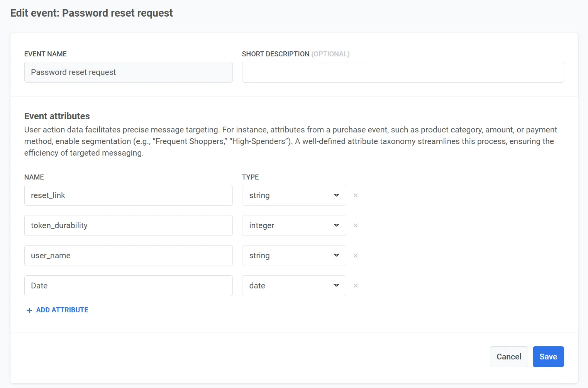Remove the user_name attribute

click(x=355, y=256)
